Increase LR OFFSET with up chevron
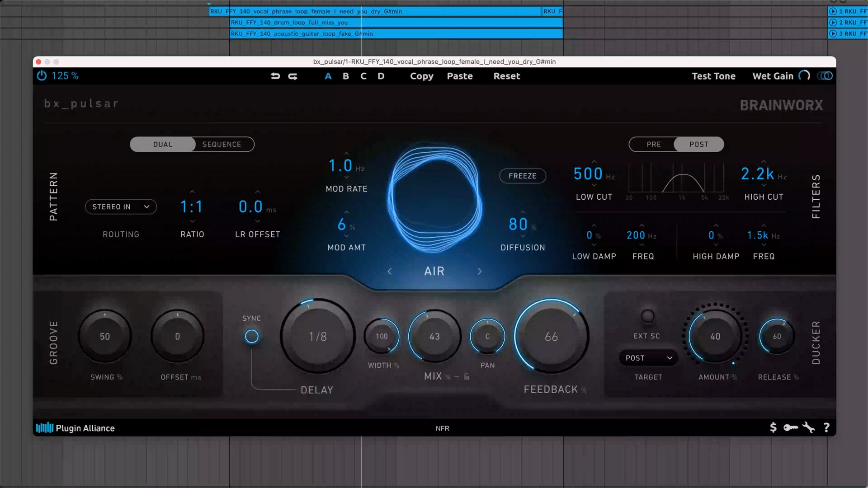 pos(258,192)
